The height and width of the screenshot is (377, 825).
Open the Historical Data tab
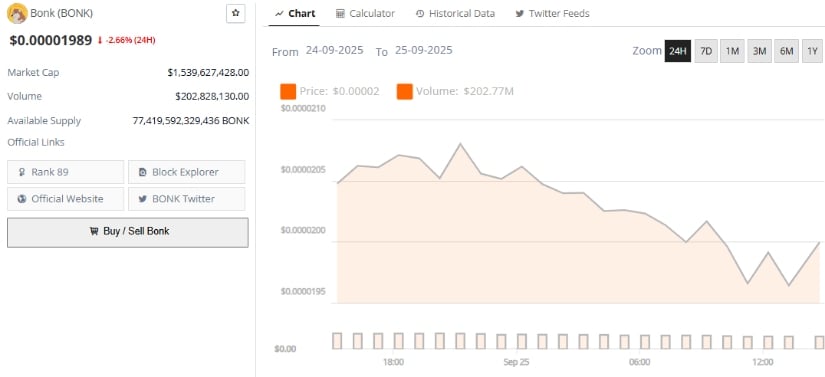click(x=455, y=14)
